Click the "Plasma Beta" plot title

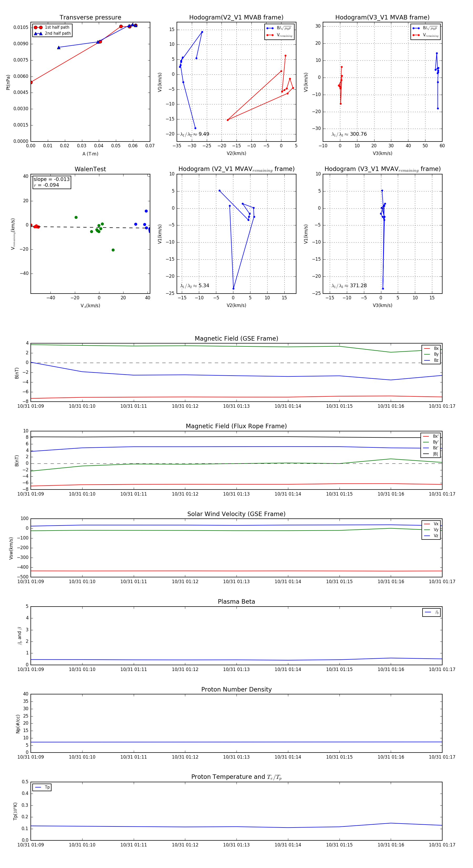236,602
